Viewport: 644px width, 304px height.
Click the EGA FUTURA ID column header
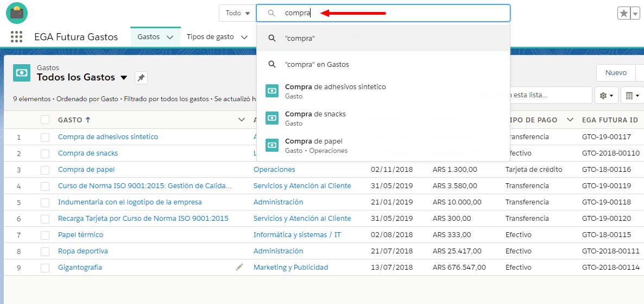click(x=610, y=120)
